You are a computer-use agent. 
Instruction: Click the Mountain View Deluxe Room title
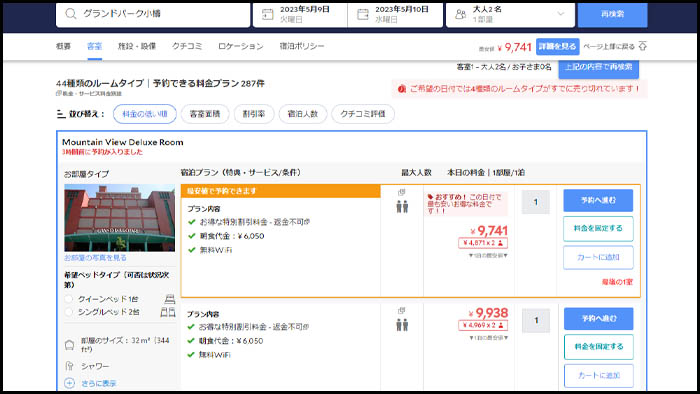(123, 142)
